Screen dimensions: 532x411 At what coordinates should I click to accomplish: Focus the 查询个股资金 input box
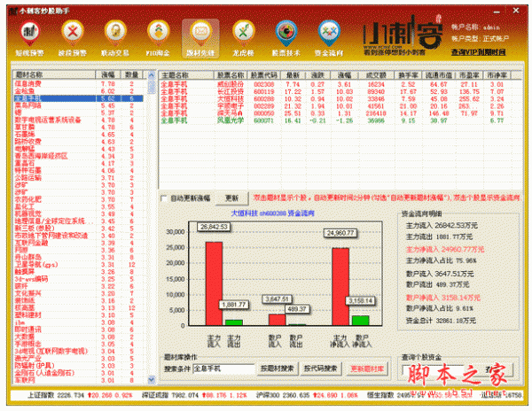tap(433, 370)
